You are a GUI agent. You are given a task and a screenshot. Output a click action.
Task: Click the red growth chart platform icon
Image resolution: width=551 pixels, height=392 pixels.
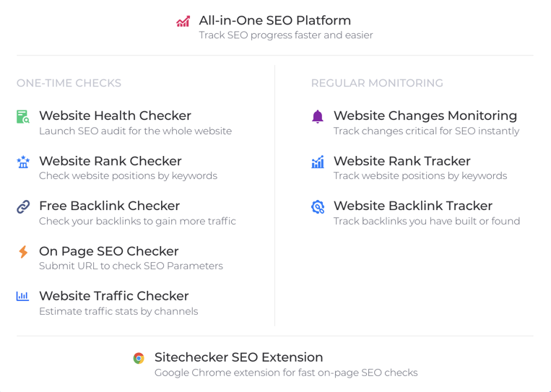(183, 22)
